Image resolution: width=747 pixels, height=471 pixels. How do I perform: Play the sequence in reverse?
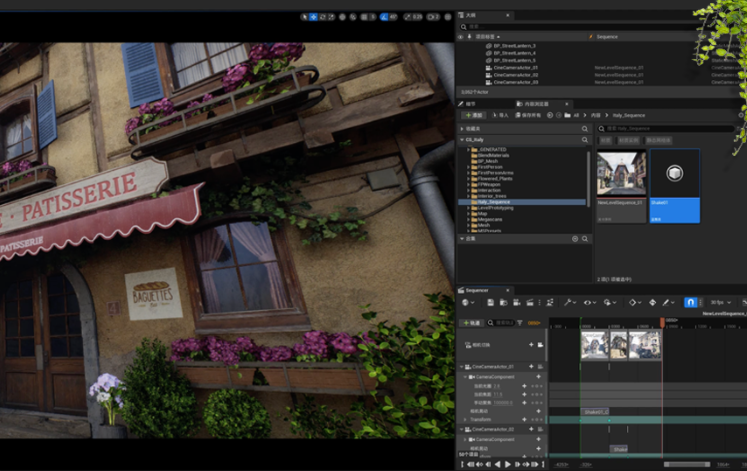[x=498, y=464]
